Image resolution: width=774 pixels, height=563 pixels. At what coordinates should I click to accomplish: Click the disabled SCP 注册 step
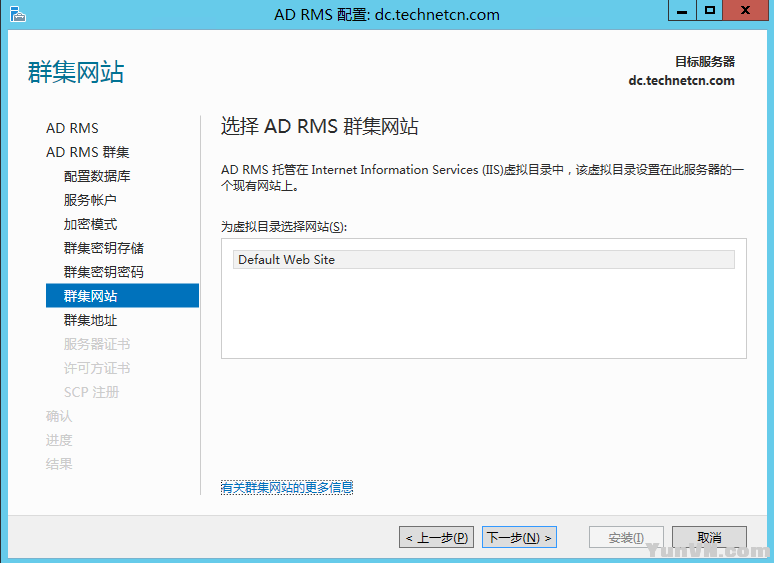91,392
